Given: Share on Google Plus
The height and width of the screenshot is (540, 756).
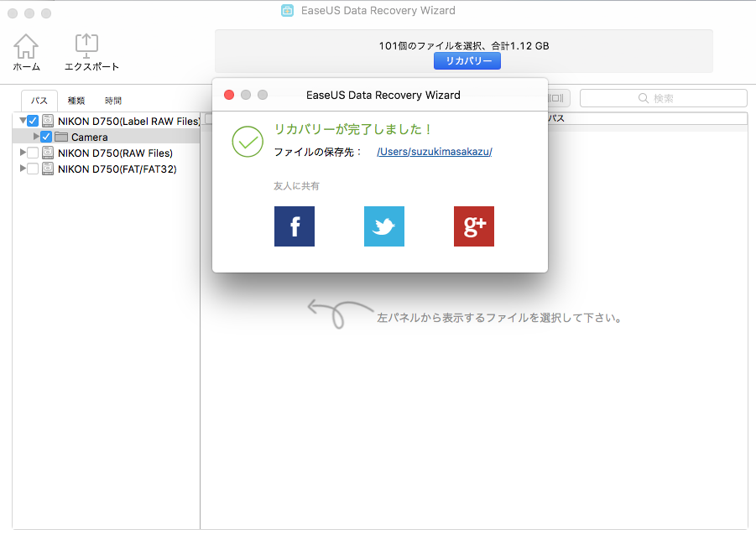Looking at the screenshot, I should [474, 226].
